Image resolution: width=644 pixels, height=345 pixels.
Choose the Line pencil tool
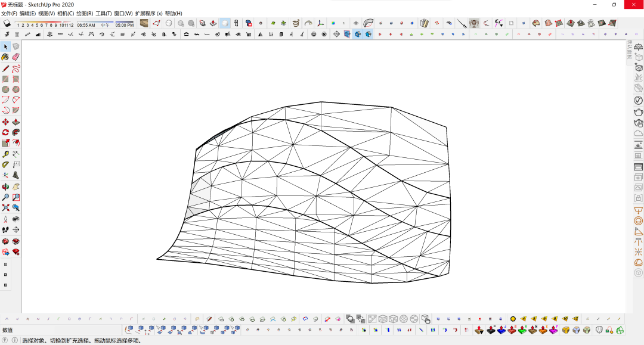click(x=5, y=69)
